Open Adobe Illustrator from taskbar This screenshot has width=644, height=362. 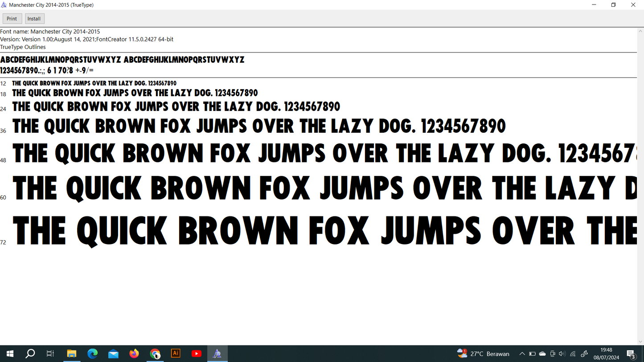pyautogui.click(x=176, y=354)
